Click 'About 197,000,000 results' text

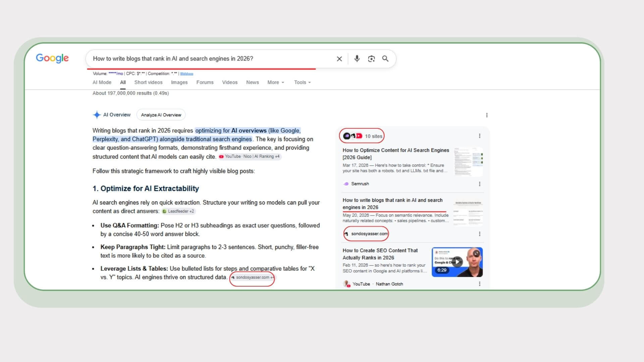(x=131, y=93)
